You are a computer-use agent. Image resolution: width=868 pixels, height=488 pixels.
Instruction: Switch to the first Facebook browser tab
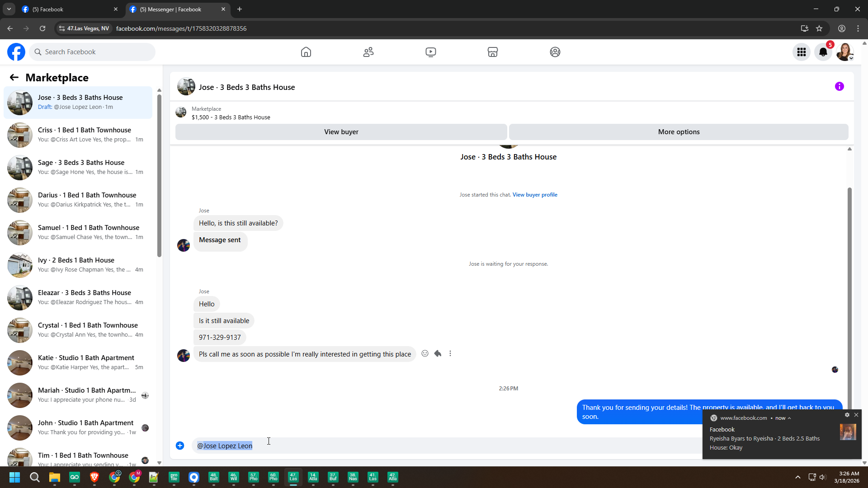pos(70,9)
